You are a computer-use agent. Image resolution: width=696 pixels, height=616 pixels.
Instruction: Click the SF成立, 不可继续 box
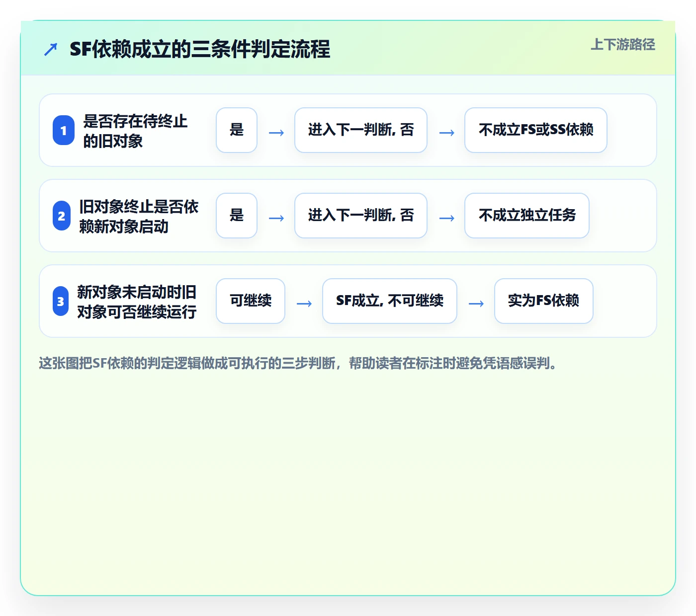(x=390, y=301)
